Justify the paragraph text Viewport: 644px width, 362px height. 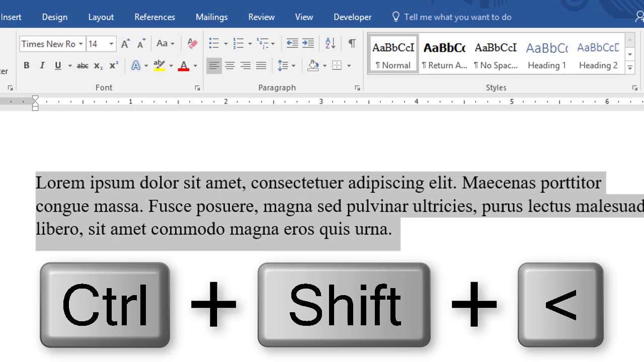click(261, 66)
